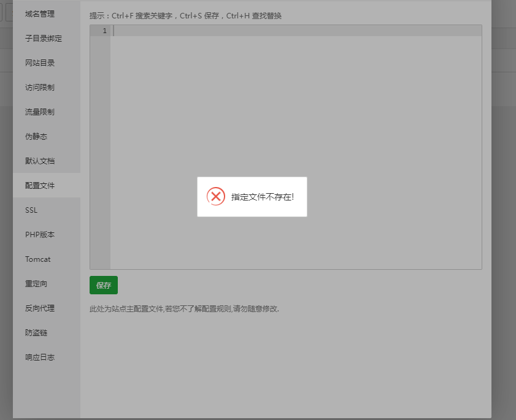Open 子目录绑定 settings
Image resolution: width=516 pixels, height=420 pixels.
pos(43,38)
